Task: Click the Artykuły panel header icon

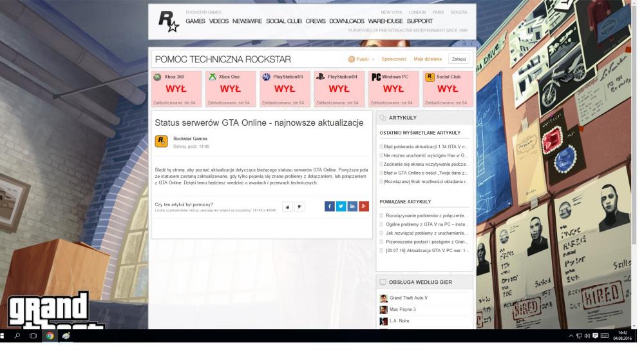Action: [383, 118]
